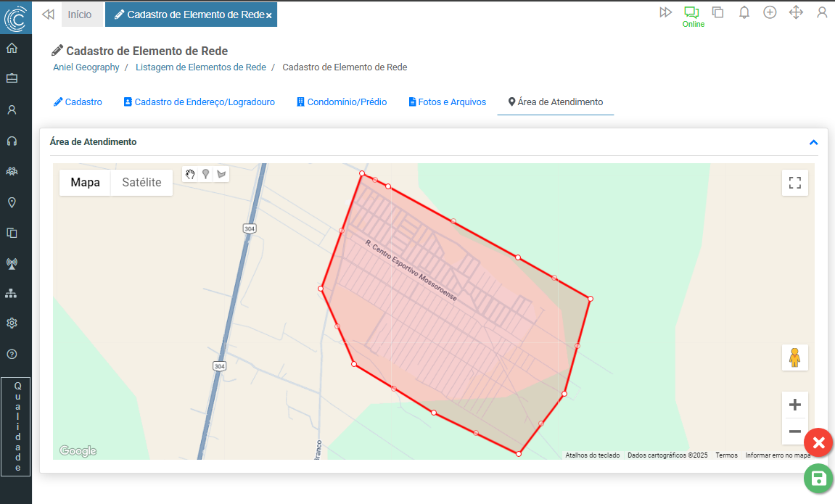Collapse the Área de Atendimento panel
Viewport: 835px width, 504px height.
tap(813, 142)
